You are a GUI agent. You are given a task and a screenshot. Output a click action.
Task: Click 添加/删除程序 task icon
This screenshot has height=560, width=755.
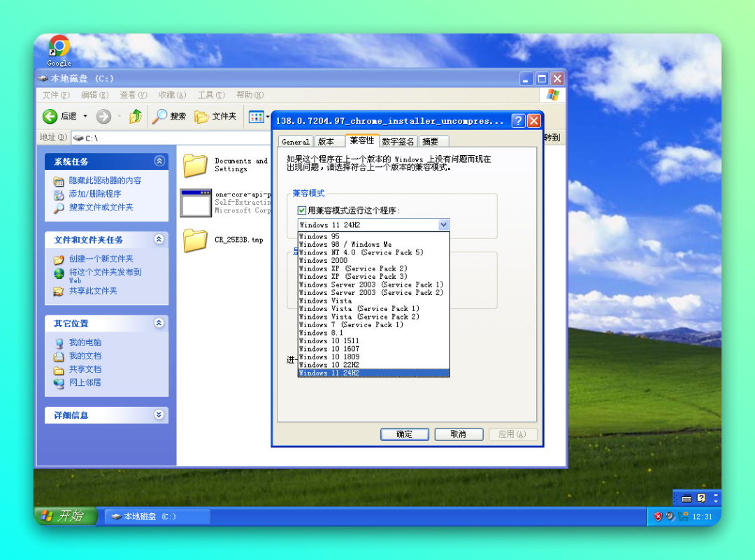point(59,194)
